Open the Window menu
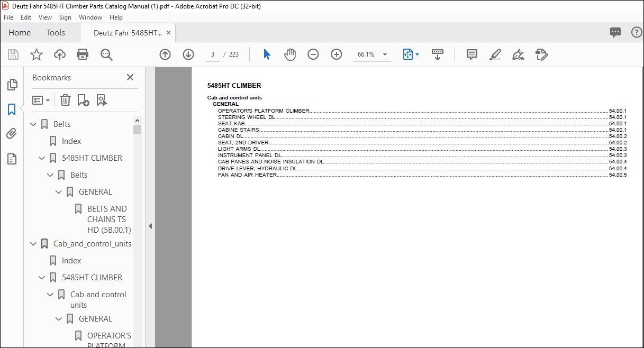The image size is (644, 348). (90, 17)
